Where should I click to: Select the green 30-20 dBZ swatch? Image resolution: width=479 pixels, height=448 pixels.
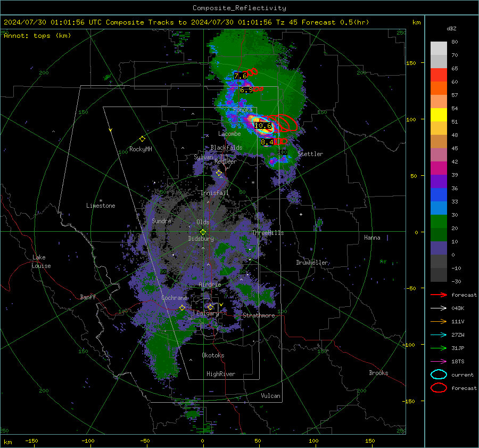439,222
